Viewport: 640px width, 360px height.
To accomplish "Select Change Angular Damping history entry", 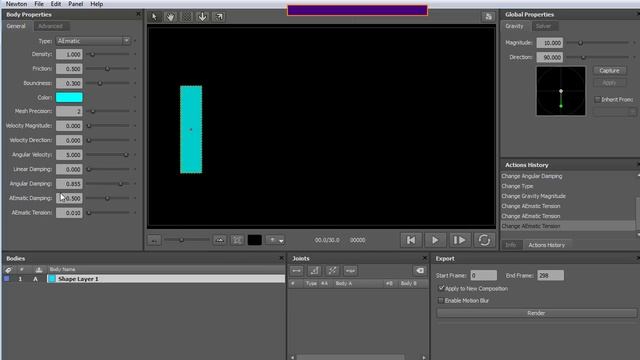I will pyautogui.click(x=532, y=176).
